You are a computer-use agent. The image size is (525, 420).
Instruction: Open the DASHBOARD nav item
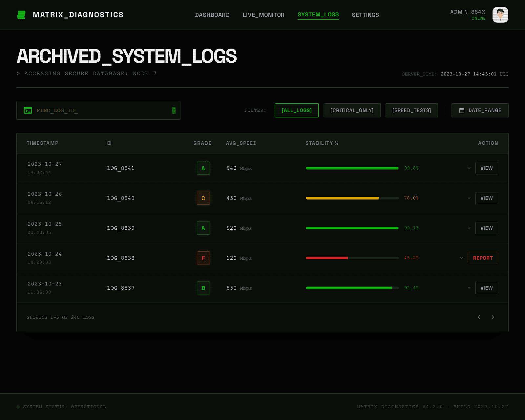point(212,15)
